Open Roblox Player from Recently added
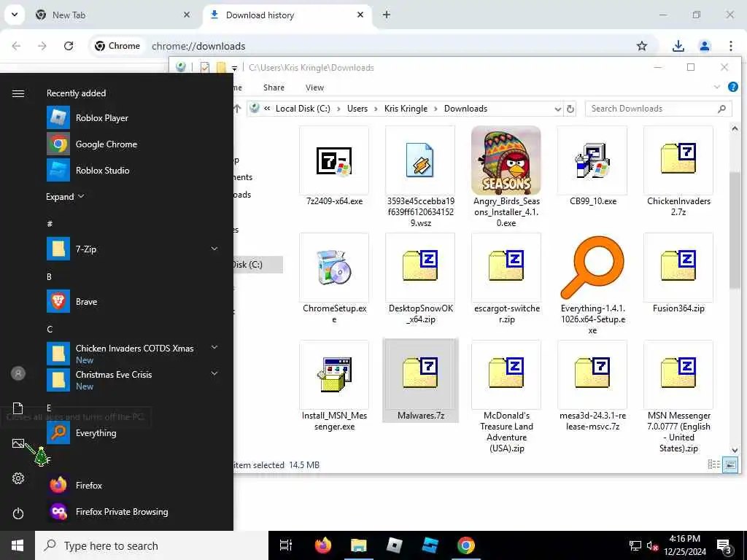 133,117
